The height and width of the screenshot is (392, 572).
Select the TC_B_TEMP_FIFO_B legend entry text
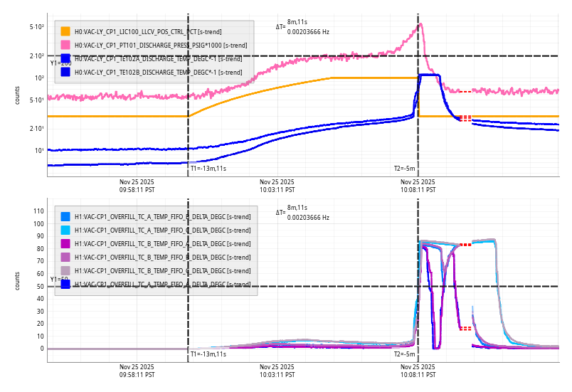(x=162, y=257)
